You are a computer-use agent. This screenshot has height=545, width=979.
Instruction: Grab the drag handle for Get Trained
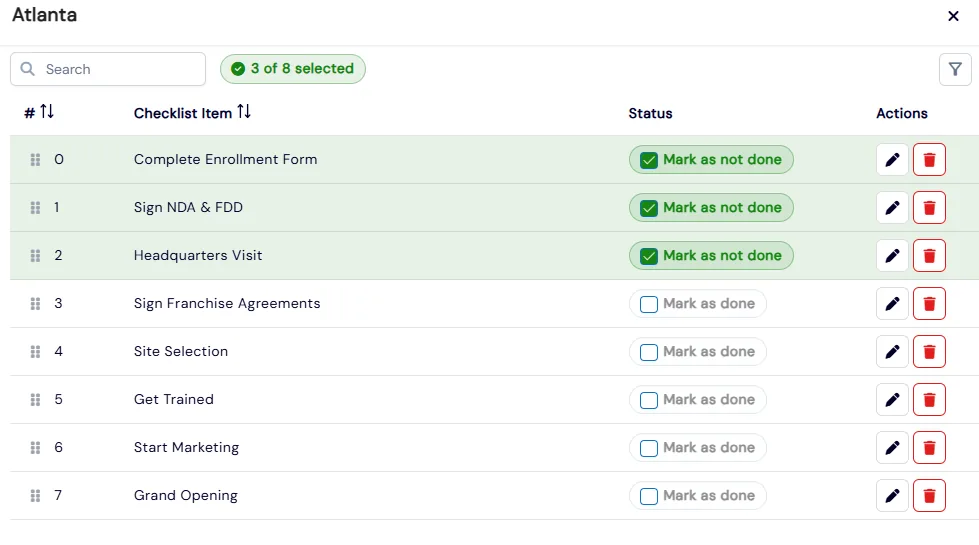36,400
